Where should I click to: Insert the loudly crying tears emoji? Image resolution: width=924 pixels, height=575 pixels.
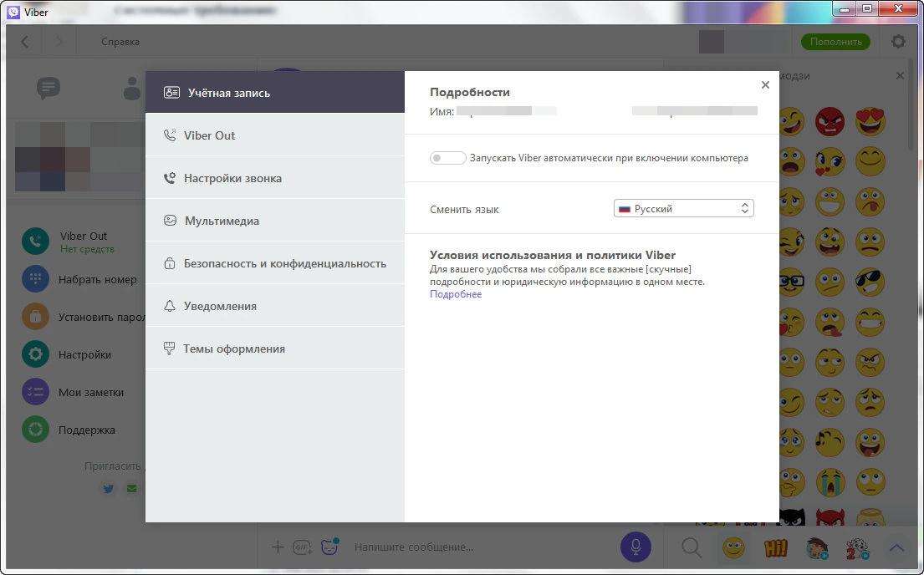coord(830,482)
